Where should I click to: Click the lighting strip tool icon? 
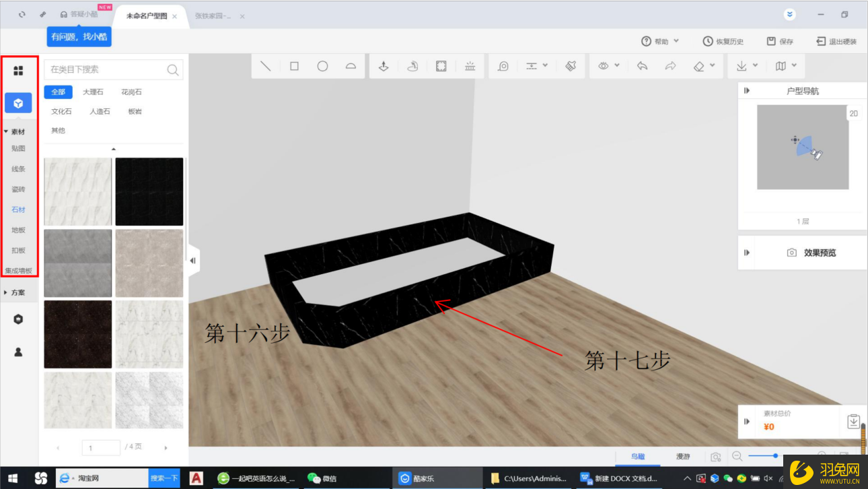coord(470,66)
